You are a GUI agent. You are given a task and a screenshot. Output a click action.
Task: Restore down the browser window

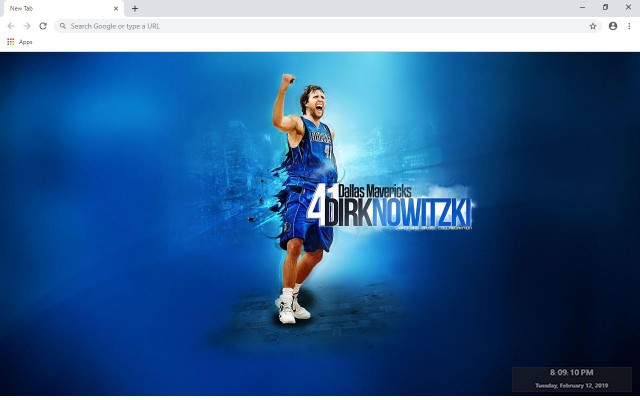[605, 7]
